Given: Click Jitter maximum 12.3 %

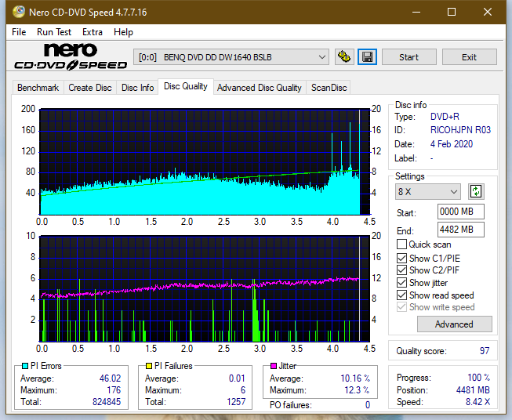Looking at the screenshot, I should (x=358, y=390).
